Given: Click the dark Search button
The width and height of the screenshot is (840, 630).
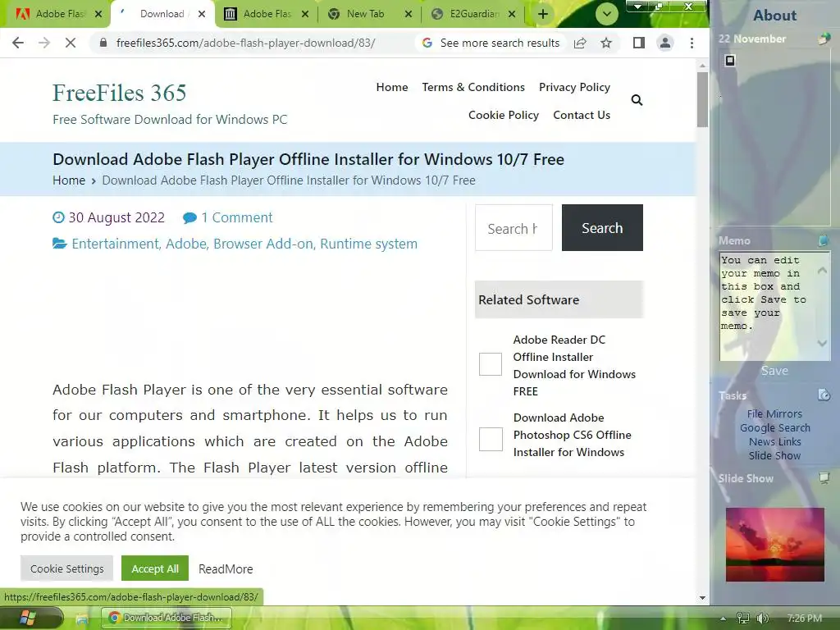Looking at the screenshot, I should click(x=602, y=228).
